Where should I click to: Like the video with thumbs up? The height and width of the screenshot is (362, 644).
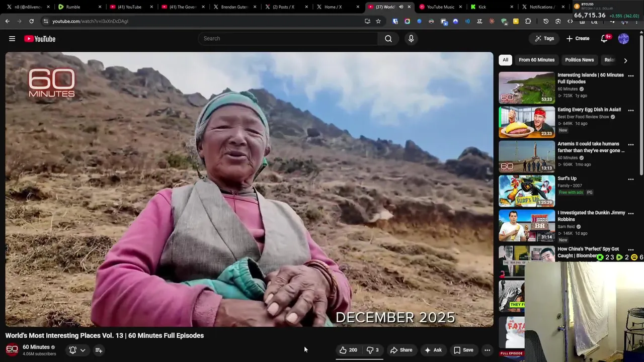click(x=348, y=350)
